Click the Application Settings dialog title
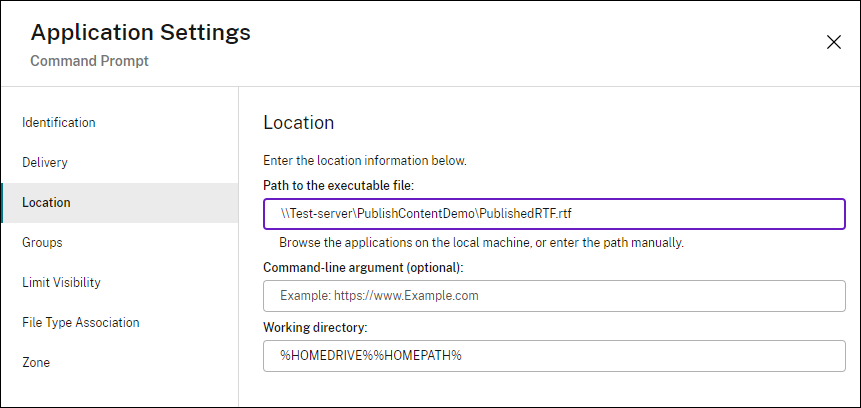Image resolution: width=861 pixels, height=408 pixels. click(x=140, y=32)
